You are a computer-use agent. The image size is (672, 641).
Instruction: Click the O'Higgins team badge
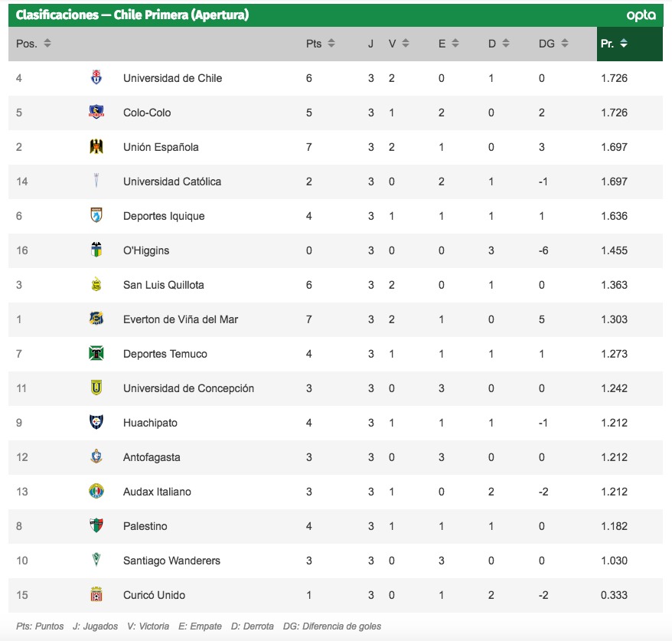pyautogui.click(x=96, y=250)
